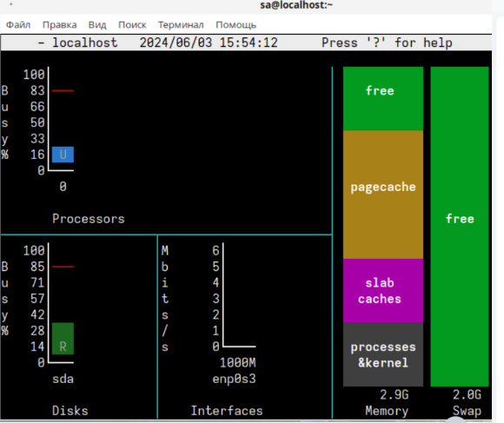Click the localhost hostname in header

(x=85, y=43)
